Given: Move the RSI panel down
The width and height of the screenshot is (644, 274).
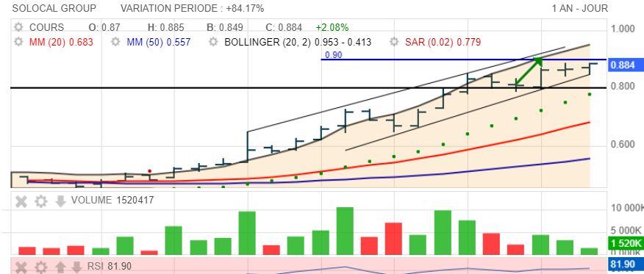Looking at the screenshot, I should [76, 267].
